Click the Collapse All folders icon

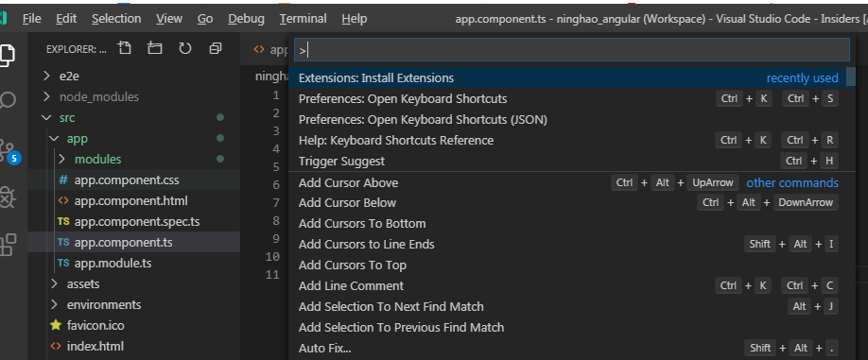[216, 49]
